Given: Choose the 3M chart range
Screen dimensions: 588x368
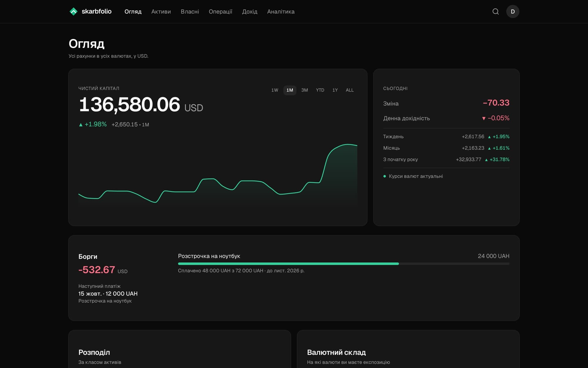Looking at the screenshot, I should pos(305,90).
